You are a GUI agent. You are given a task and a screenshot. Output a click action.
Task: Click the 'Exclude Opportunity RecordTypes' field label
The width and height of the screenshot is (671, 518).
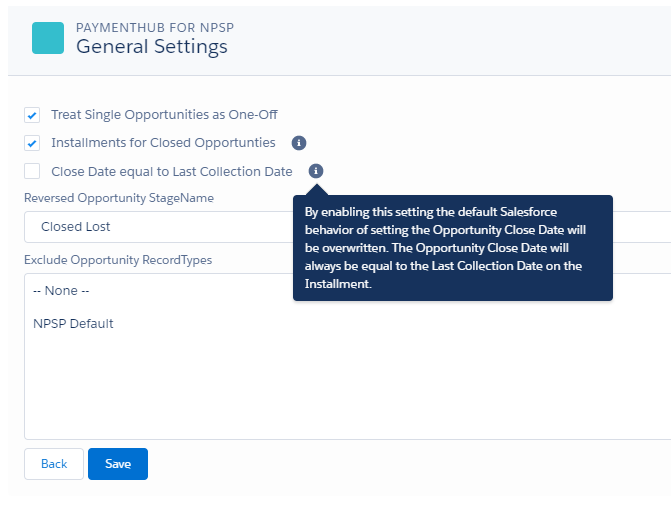coord(118,260)
